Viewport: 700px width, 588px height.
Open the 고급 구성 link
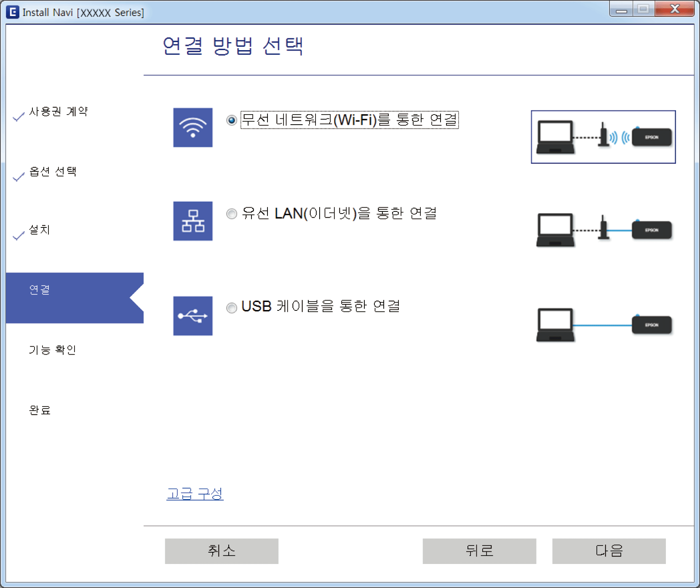coord(195,493)
